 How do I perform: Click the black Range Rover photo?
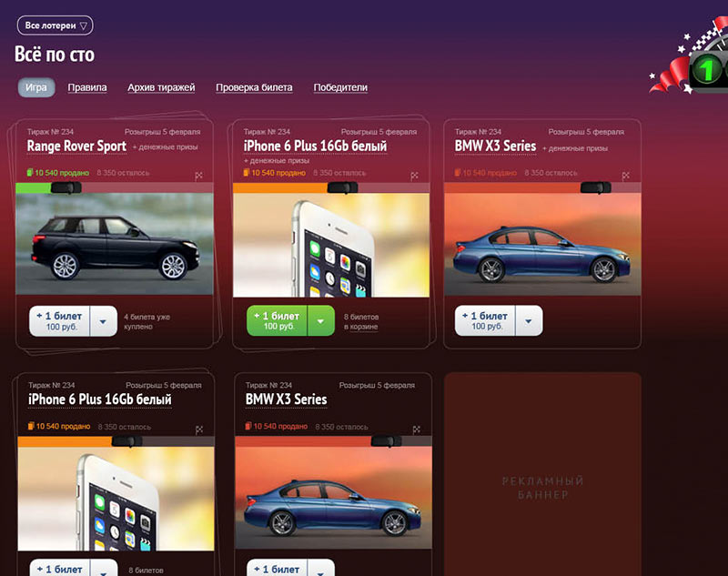click(x=115, y=245)
